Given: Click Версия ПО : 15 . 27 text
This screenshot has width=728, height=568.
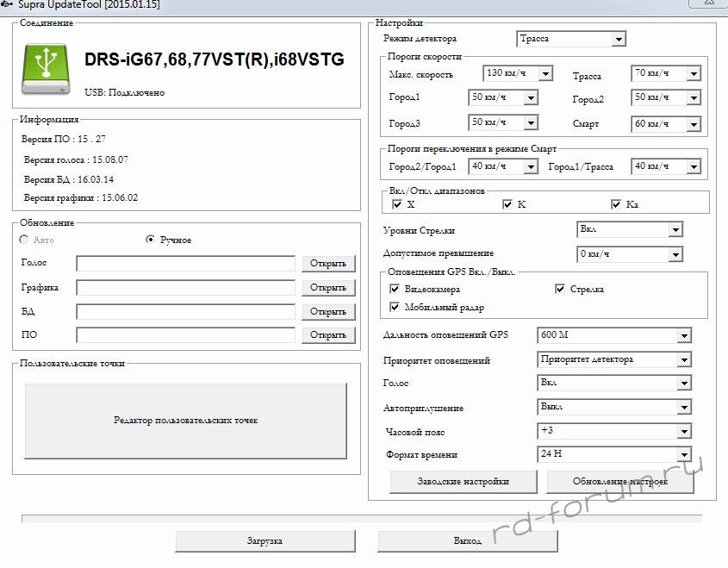Looking at the screenshot, I should tap(63, 139).
